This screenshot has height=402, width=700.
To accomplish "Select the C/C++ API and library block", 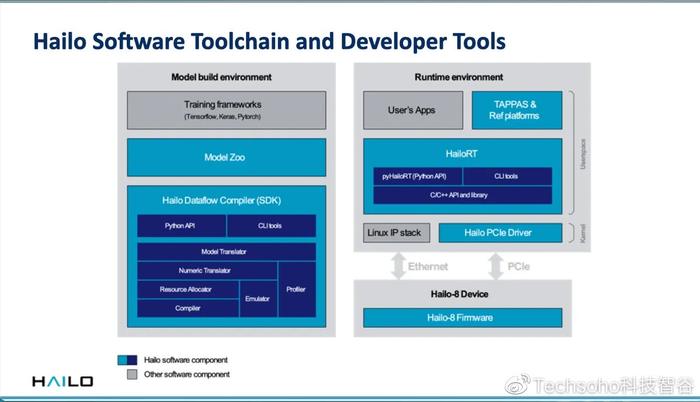I will (462, 195).
